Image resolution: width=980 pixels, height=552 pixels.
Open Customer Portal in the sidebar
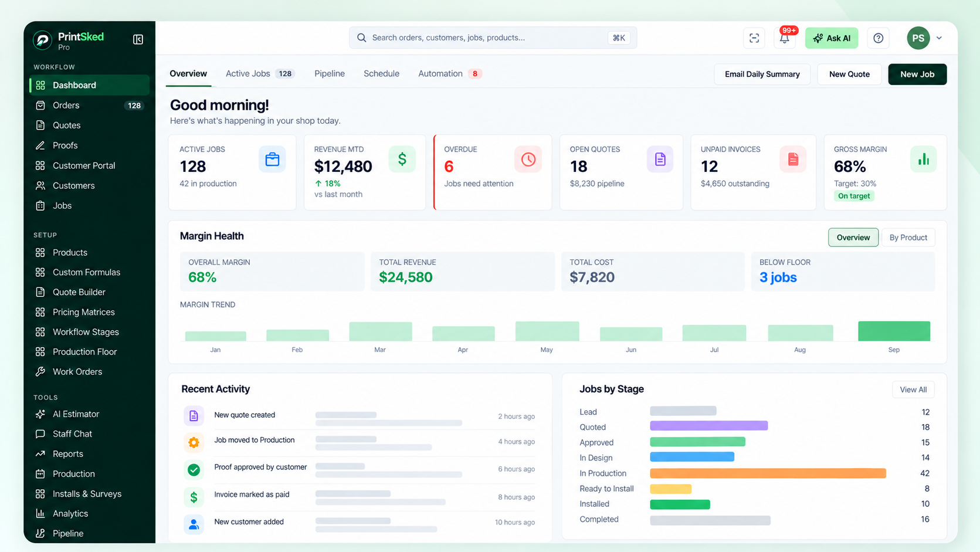coord(89,165)
